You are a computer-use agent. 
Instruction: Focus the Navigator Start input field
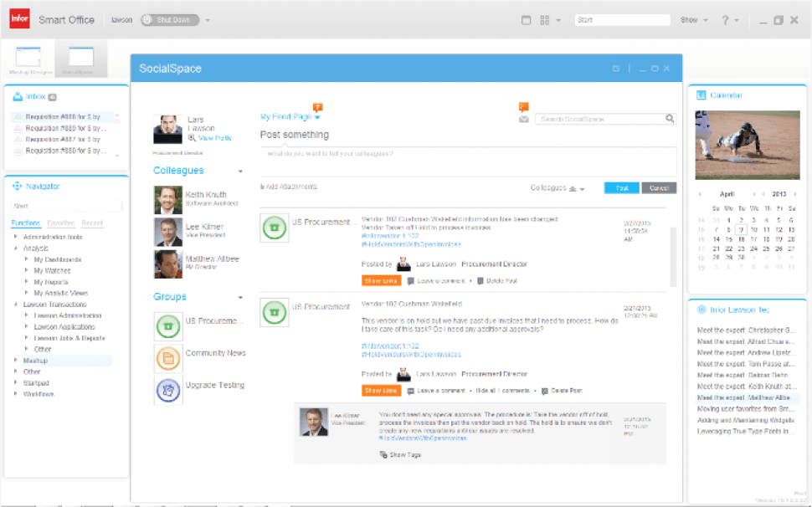(x=66, y=206)
